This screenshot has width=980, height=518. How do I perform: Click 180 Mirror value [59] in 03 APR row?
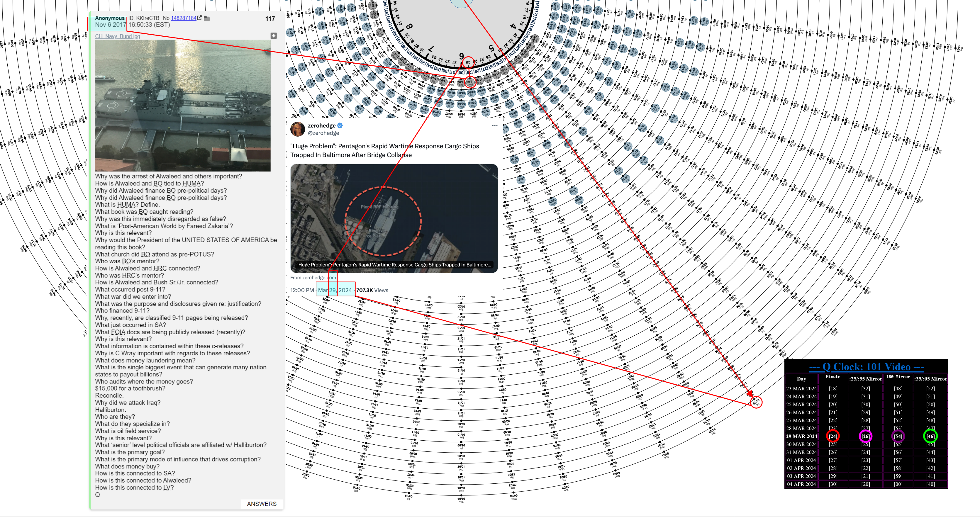coord(898,477)
